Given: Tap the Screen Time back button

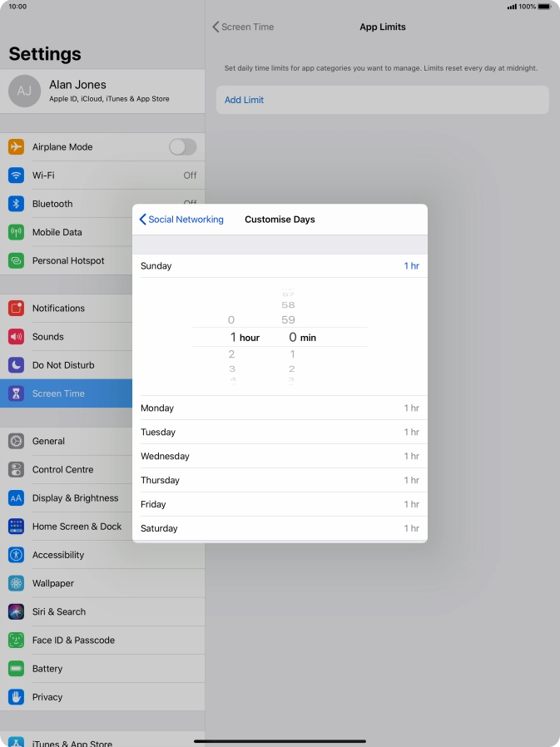Looking at the screenshot, I should pyautogui.click(x=243, y=27).
